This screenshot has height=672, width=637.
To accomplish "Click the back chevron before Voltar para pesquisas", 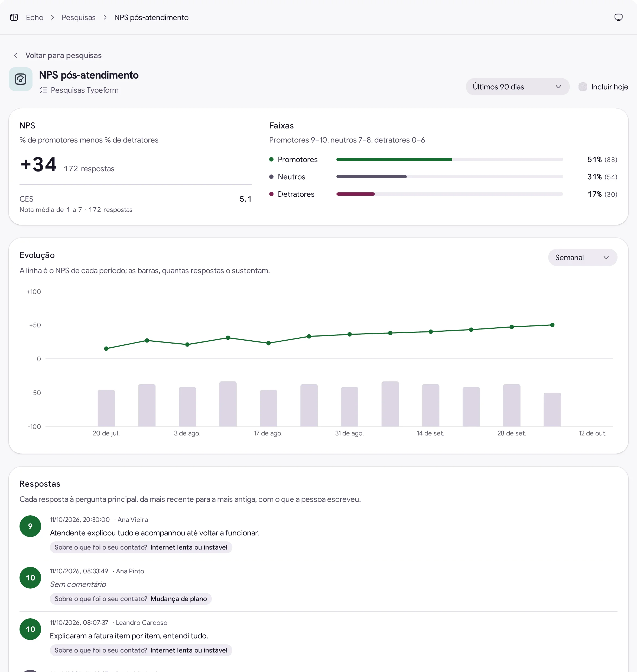I will (x=16, y=55).
